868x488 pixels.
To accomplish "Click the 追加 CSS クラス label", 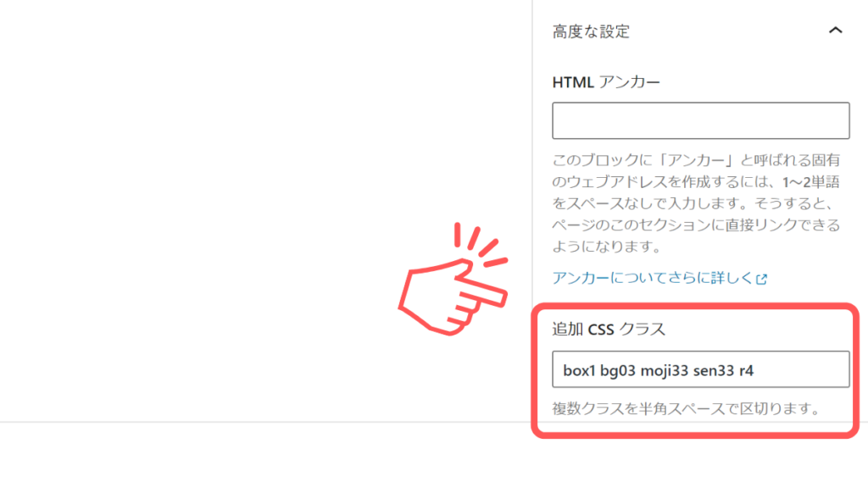I will click(x=609, y=330).
